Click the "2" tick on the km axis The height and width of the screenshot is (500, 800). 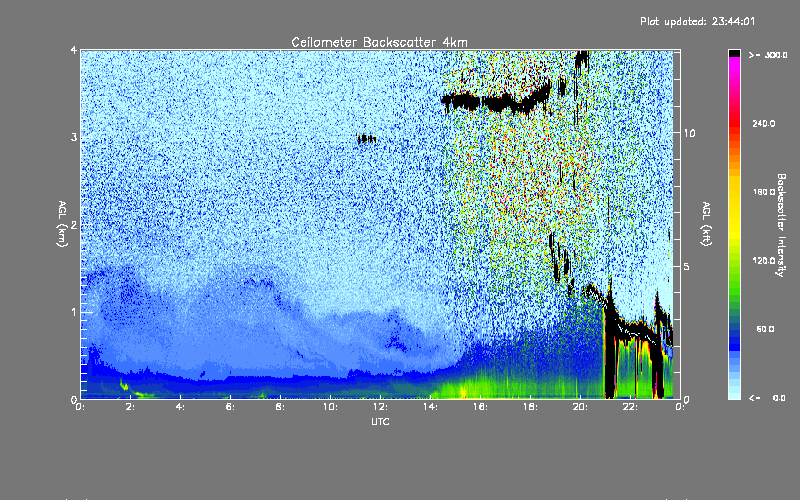(x=74, y=224)
